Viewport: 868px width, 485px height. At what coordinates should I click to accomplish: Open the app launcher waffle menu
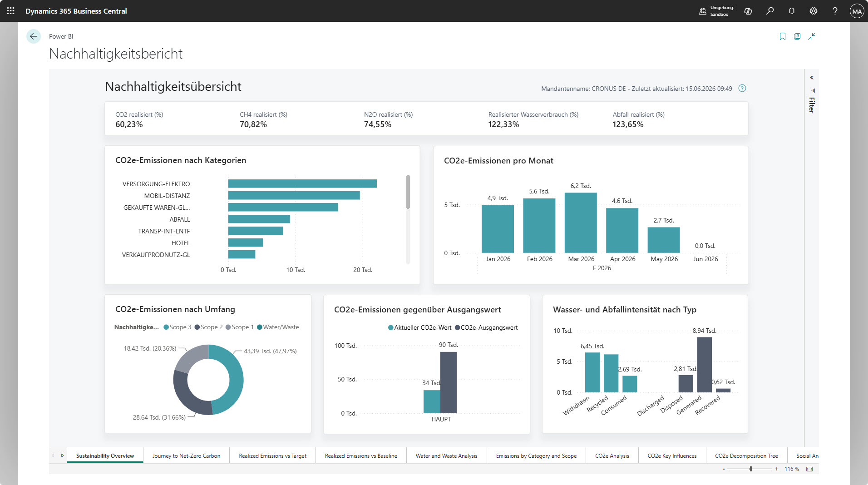(x=10, y=11)
